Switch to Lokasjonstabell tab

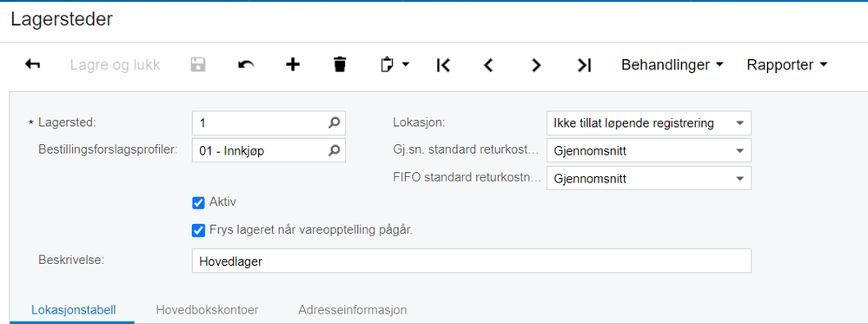click(x=74, y=310)
